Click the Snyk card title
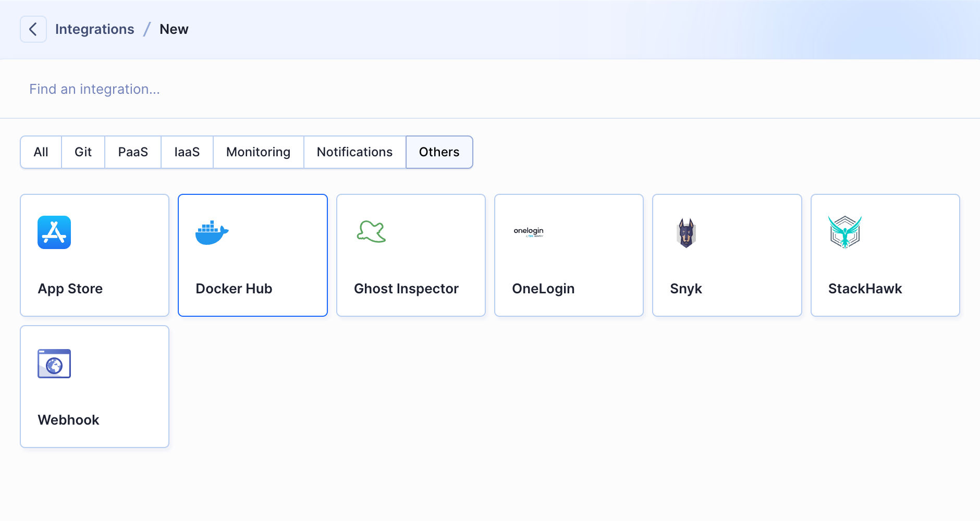 [x=686, y=289]
